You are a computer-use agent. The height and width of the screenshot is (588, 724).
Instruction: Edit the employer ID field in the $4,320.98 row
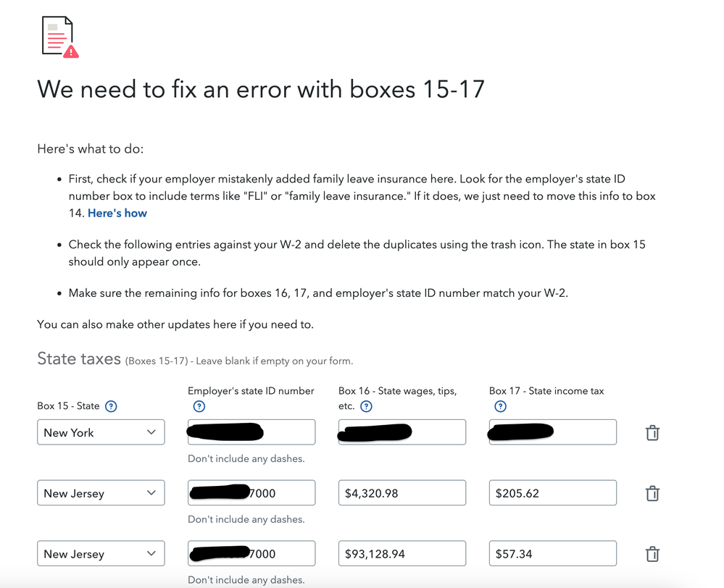(x=251, y=492)
